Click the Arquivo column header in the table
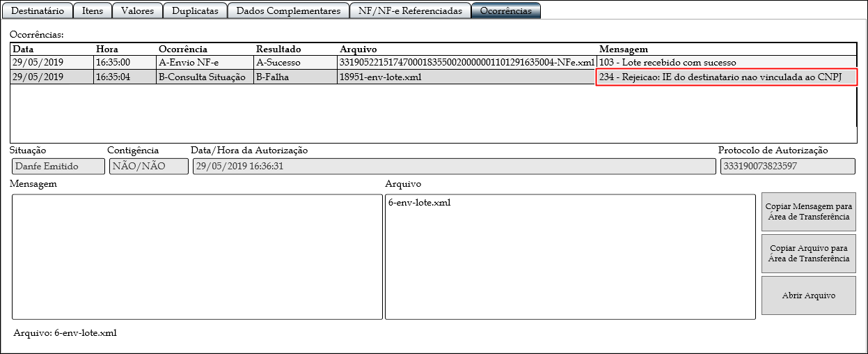 pyautogui.click(x=467, y=49)
